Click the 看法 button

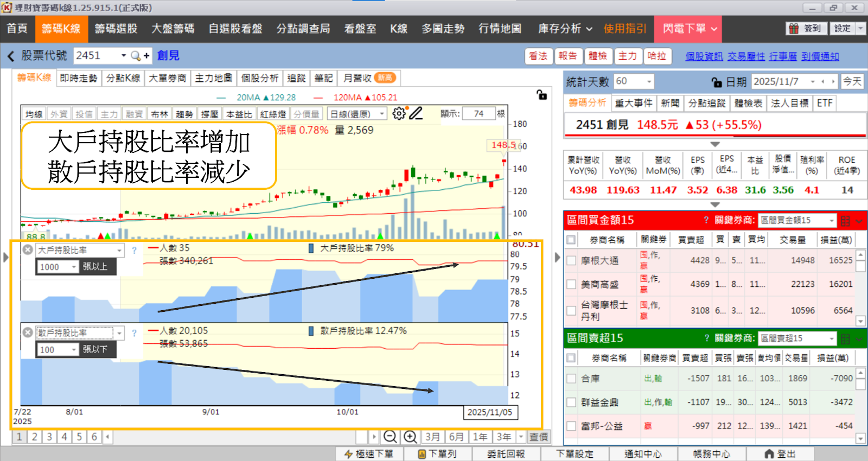[x=538, y=56]
